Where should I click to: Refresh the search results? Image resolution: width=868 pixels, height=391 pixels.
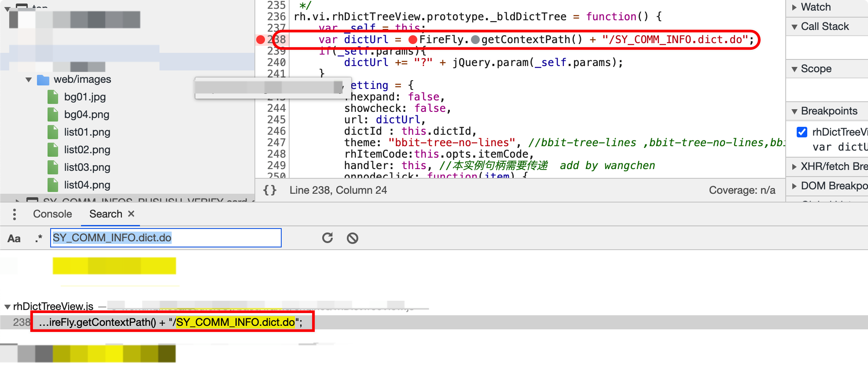[327, 238]
